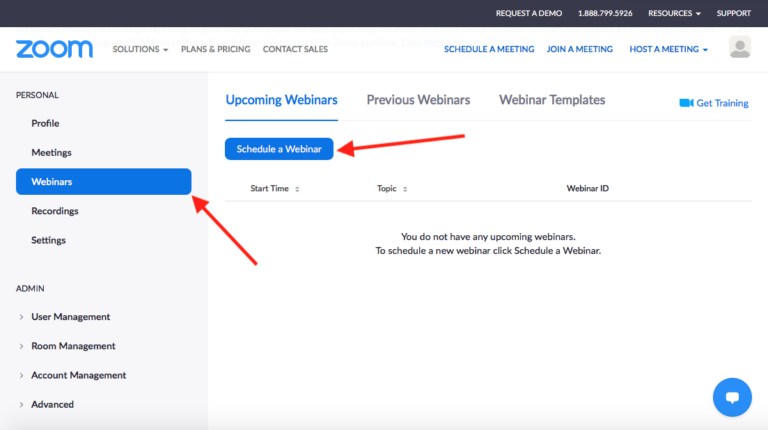Click Join a Meeting link
Screen dimensions: 768x430
(579, 49)
